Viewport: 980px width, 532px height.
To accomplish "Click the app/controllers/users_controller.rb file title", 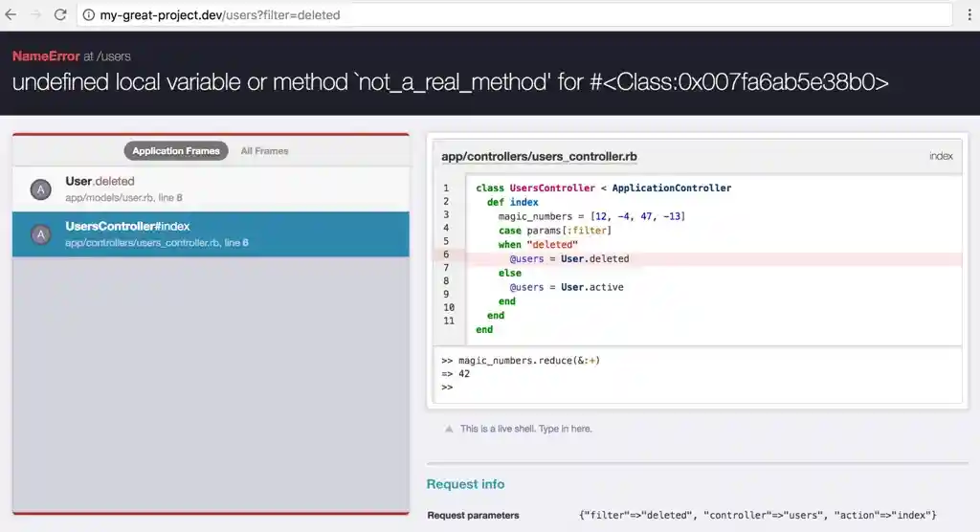I will 539,156.
